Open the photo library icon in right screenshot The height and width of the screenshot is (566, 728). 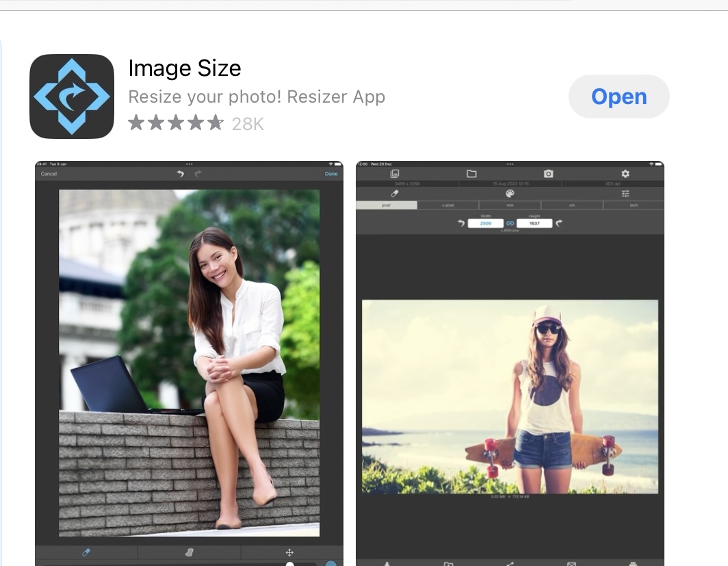(395, 174)
